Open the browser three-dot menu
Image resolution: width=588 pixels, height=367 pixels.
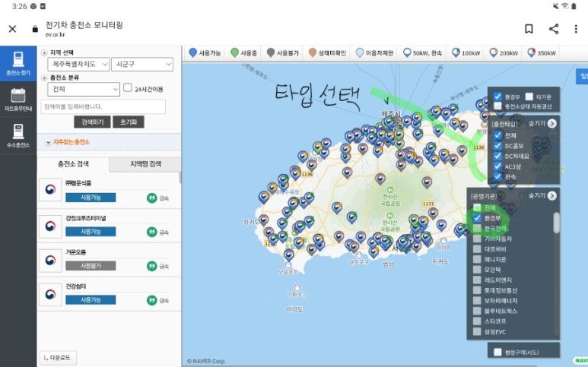(576, 29)
